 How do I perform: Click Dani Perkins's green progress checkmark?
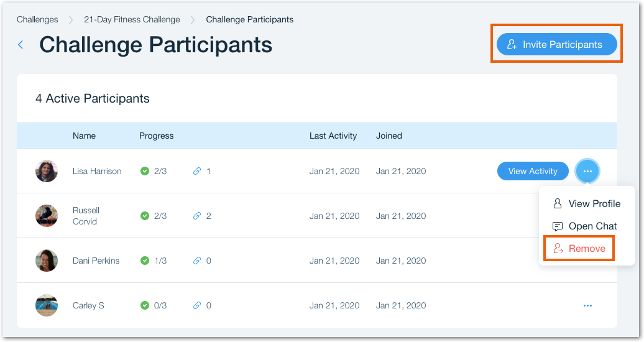(145, 261)
